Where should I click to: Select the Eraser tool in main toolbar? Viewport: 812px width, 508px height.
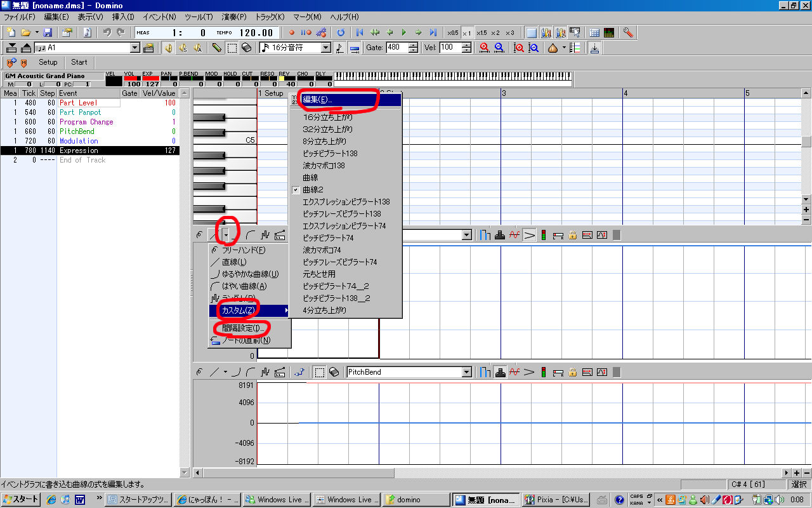pyautogui.click(x=247, y=48)
